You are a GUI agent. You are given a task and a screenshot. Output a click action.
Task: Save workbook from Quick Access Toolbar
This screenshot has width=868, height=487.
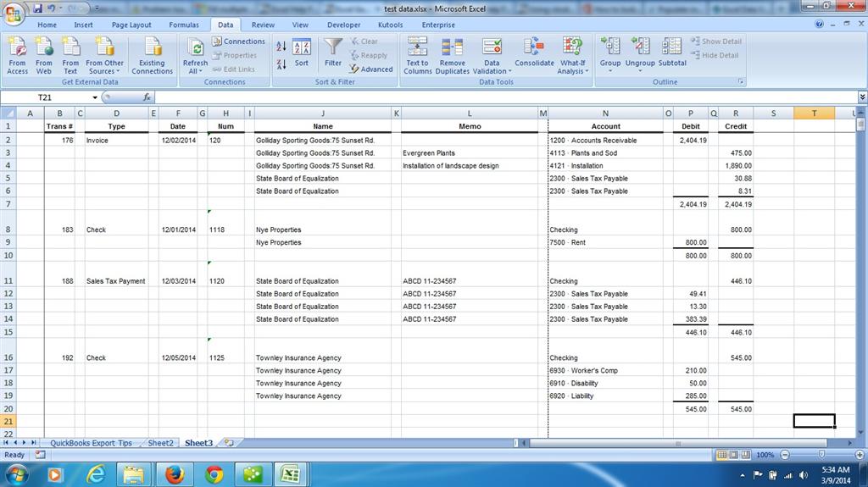(x=37, y=8)
